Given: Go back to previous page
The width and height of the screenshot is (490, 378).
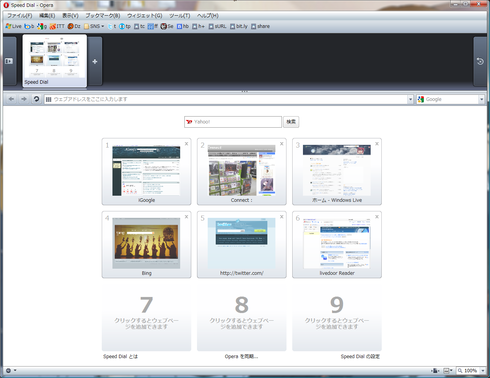Looking at the screenshot, I should [12, 99].
